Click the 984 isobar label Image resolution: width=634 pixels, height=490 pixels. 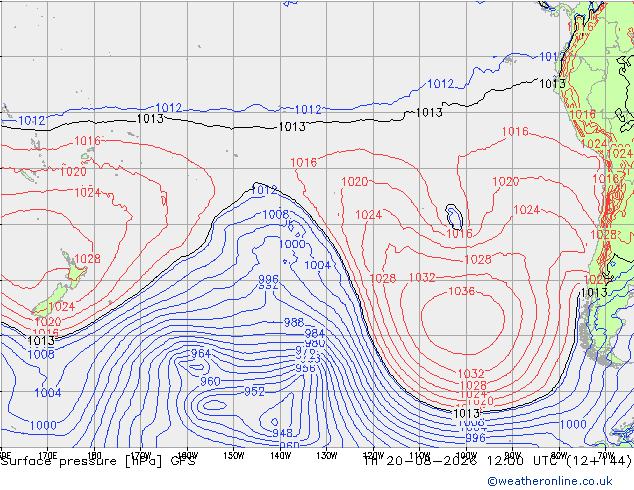(315, 334)
